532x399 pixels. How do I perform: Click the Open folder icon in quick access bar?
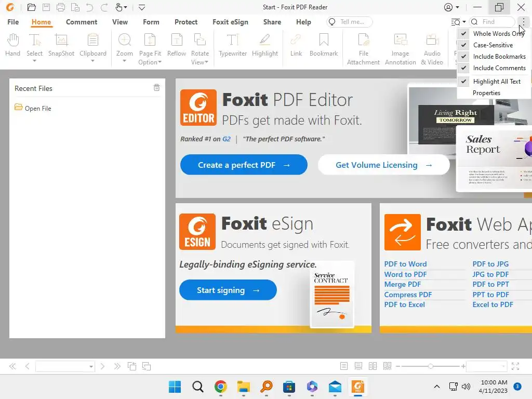pyautogui.click(x=32, y=7)
